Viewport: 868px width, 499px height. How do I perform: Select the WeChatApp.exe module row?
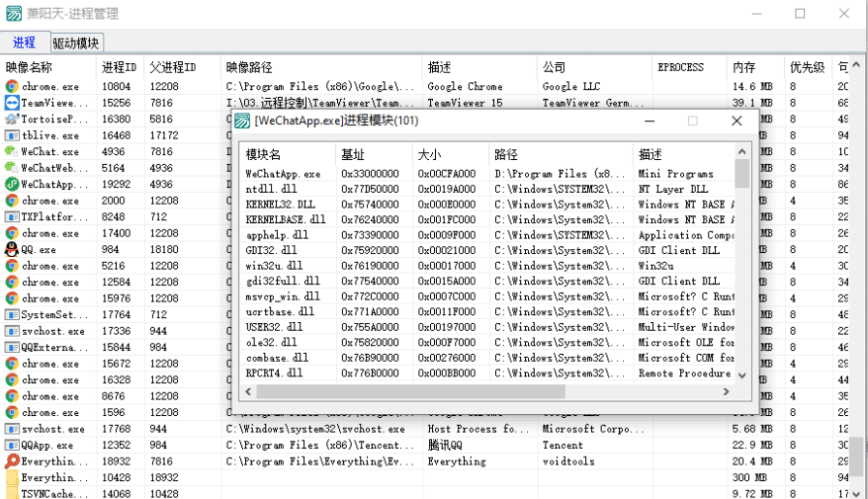487,174
